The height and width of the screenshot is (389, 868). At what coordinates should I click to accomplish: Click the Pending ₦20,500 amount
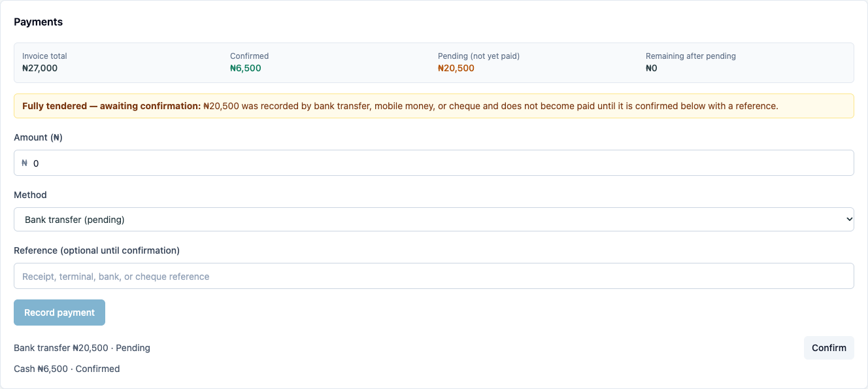(x=456, y=68)
